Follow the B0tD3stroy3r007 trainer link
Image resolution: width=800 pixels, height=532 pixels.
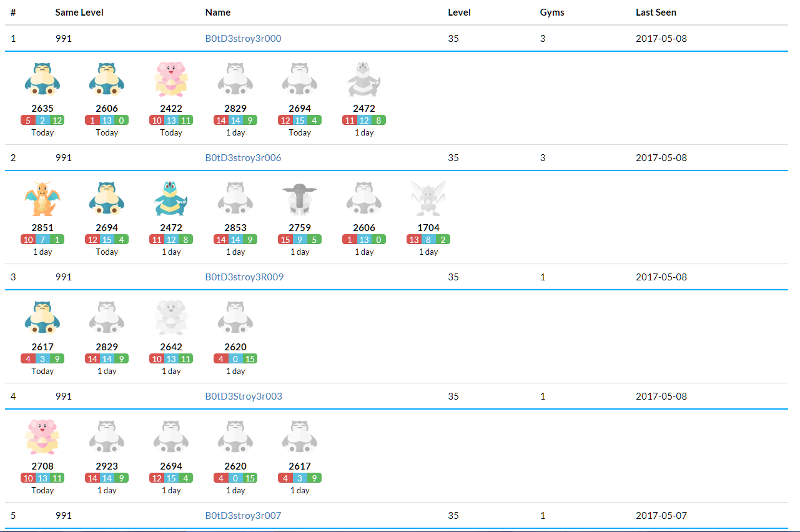point(244,516)
